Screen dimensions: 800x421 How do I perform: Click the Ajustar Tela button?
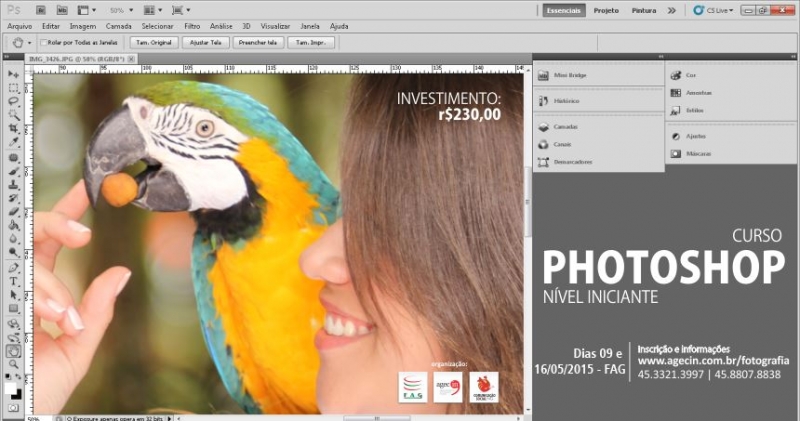click(205, 43)
